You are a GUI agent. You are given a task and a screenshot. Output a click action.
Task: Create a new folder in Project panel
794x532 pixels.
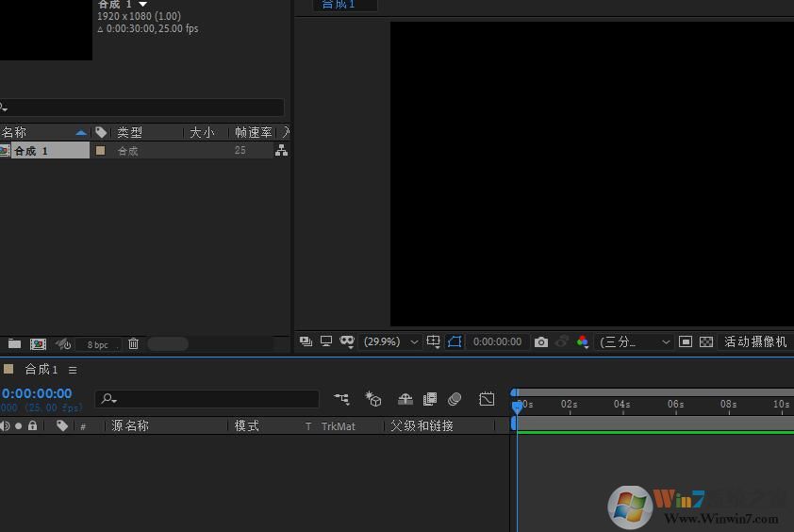tap(15, 344)
